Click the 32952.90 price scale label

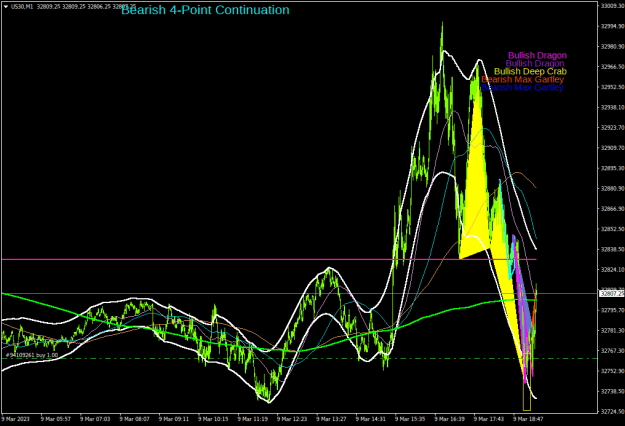pyautogui.click(x=612, y=87)
